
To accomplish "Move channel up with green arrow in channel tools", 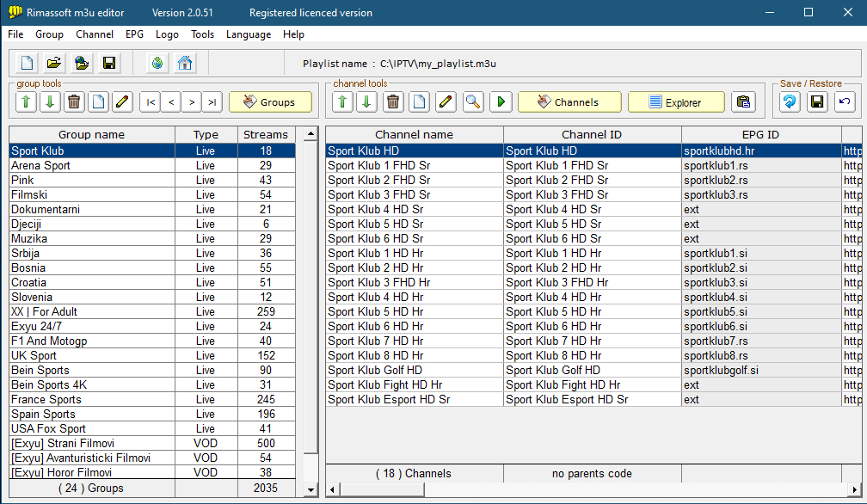I will pyautogui.click(x=342, y=102).
